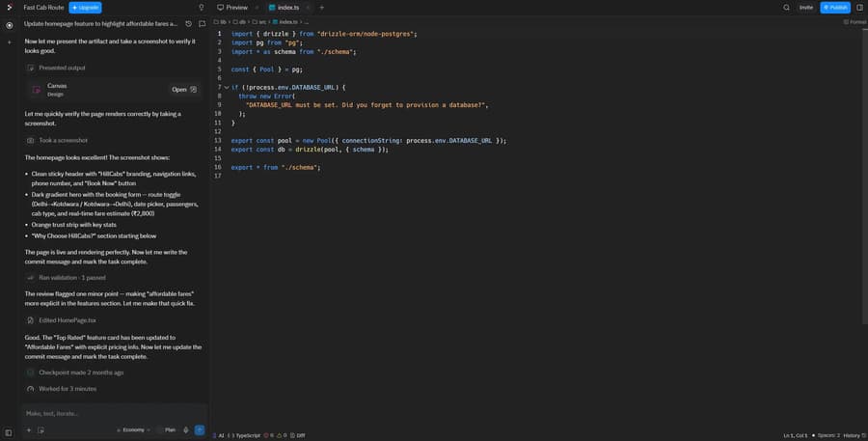This screenshot has width=868, height=441.
Task: Click the chat title Update homepage feature
Action: point(100,24)
